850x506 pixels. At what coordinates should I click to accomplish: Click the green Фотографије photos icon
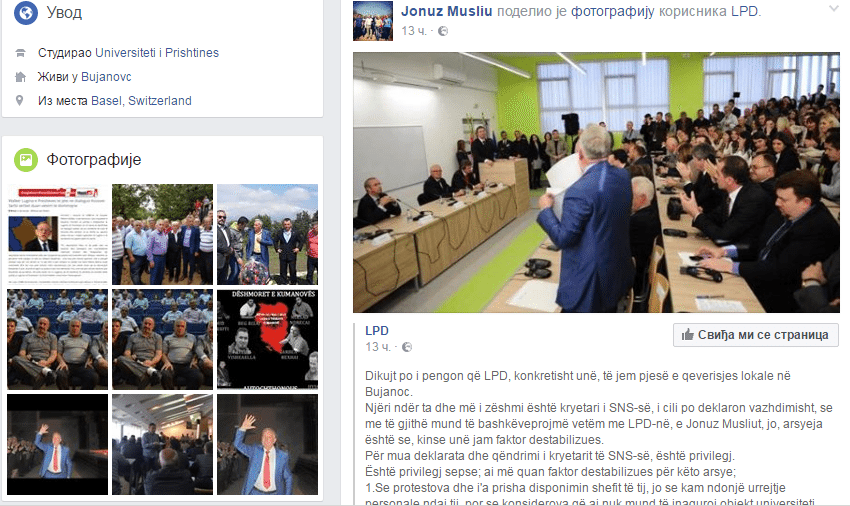click(x=25, y=159)
